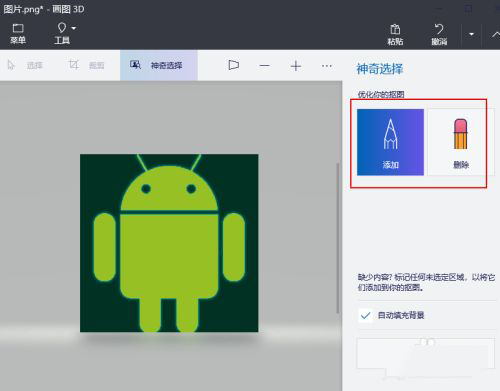Open the more options ellipsis
Image resolution: width=500 pixels, height=391 pixels.
(327, 66)
